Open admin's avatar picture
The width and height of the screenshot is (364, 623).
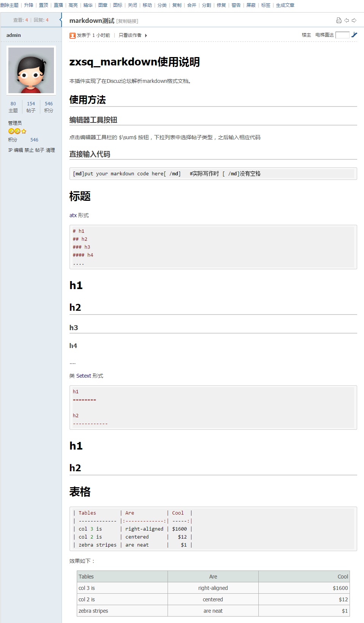click(x=31, y=70)
